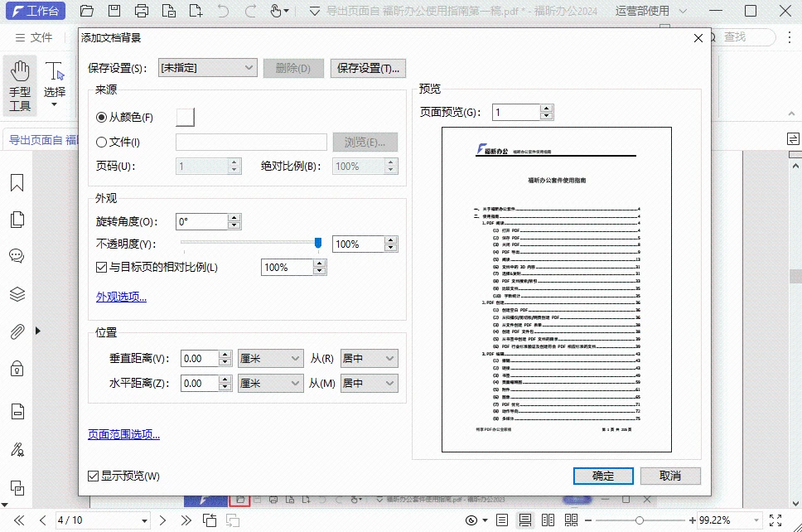Switch to single page view icon
This screenshot has width=802, height=532.
point(502,520)
